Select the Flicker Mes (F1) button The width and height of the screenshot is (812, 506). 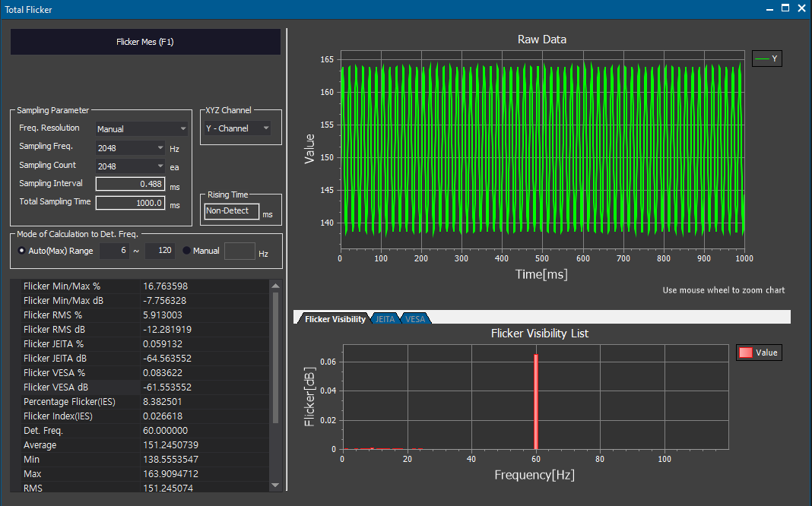tap(145, 42)
